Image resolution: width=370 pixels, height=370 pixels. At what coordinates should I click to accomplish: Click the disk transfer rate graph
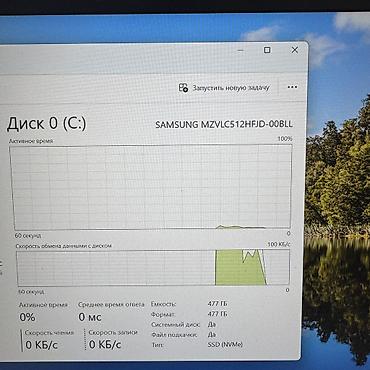tap(153, 267)
